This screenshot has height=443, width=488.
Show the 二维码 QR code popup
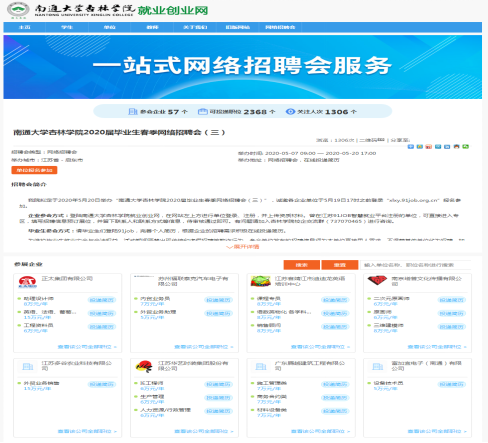click(372, 140)
